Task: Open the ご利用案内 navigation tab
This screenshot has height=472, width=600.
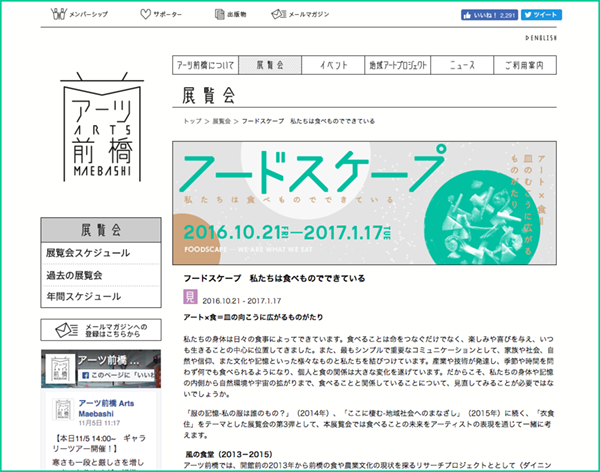Action: coord(524,64)
